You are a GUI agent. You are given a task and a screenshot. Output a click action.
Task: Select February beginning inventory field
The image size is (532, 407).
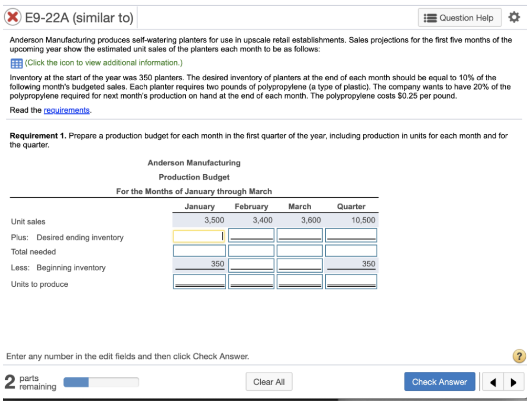[x=251, y=265]
